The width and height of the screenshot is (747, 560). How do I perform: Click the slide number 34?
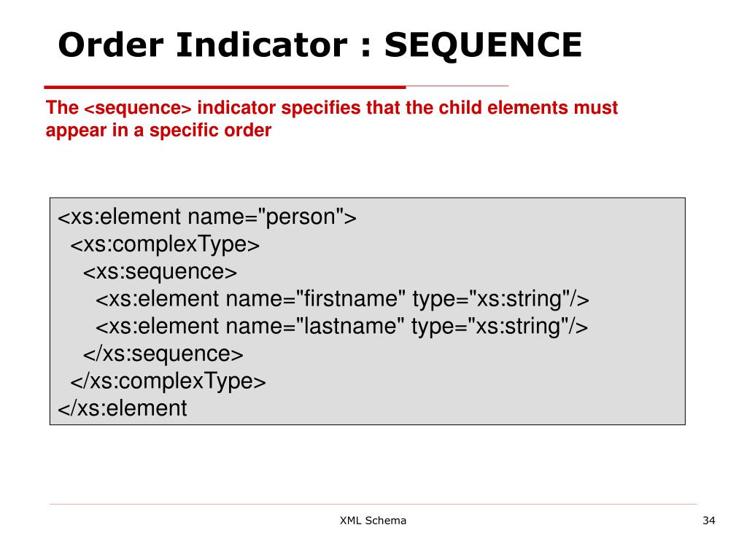pos(709,521)
